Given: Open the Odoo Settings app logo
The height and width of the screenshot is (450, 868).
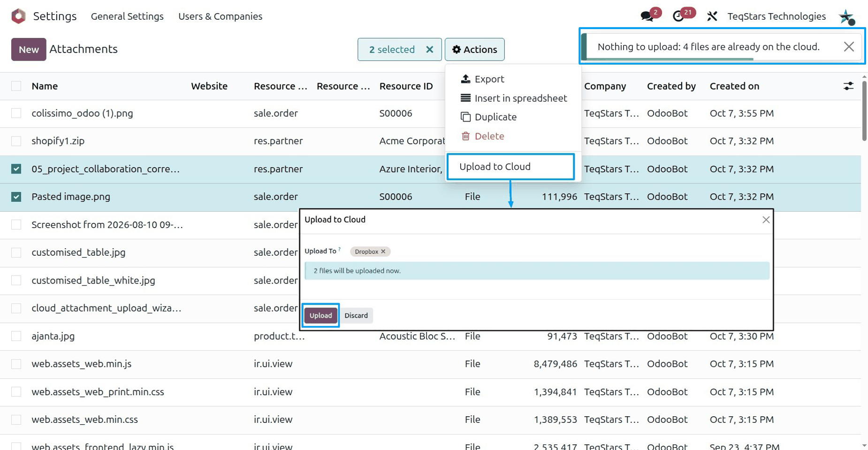Looking at the screenshot, I should click(x=18, y=16).
